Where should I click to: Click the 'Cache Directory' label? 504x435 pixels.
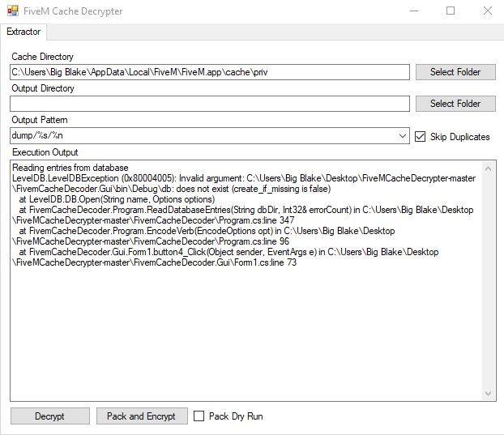pos(42,57)
